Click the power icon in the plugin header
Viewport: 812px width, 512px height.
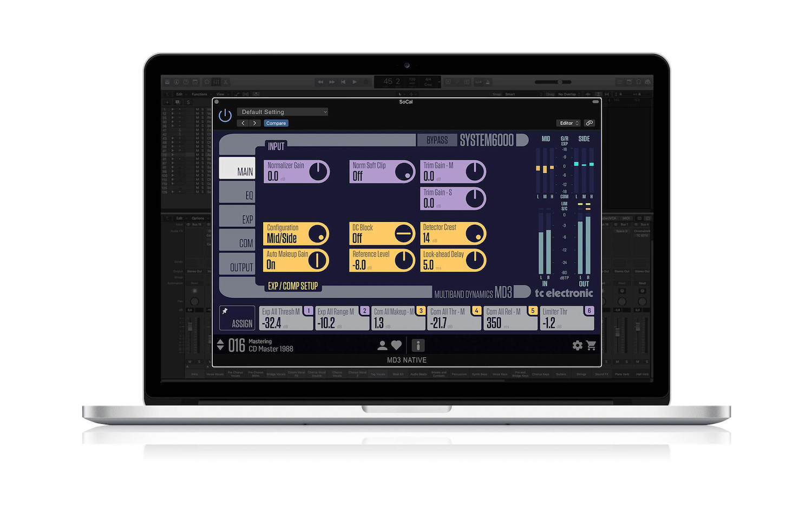coord(225,115)
